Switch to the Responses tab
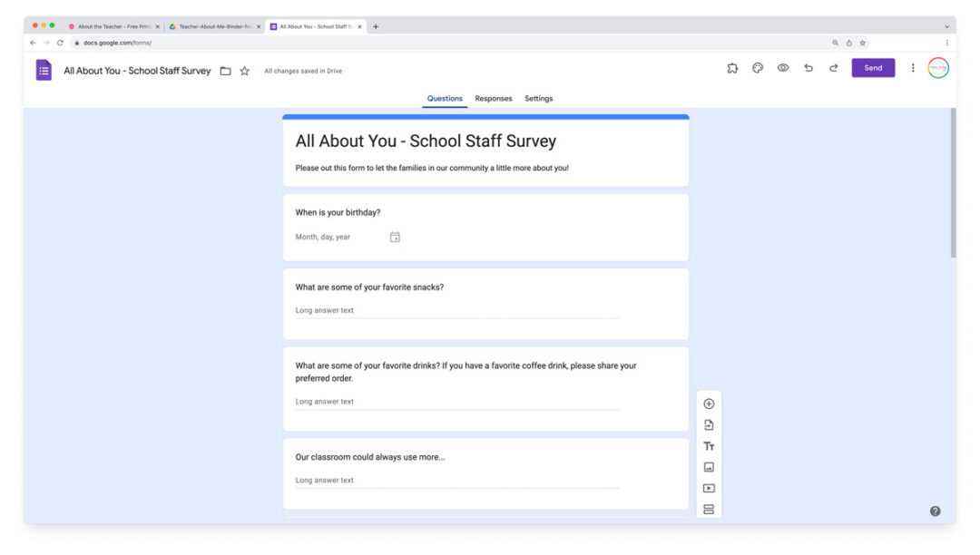Viewport: 980px width, 555px height. [x=494, y=99]
